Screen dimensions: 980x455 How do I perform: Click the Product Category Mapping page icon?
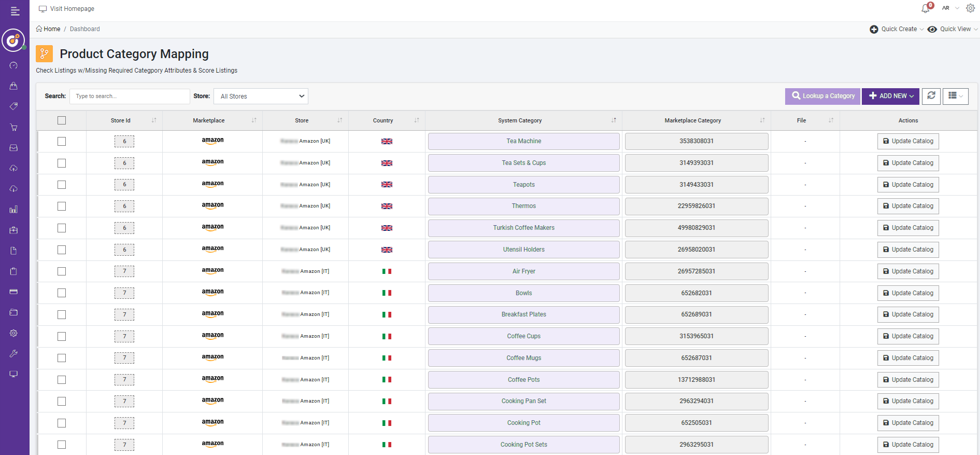(44, 53)
